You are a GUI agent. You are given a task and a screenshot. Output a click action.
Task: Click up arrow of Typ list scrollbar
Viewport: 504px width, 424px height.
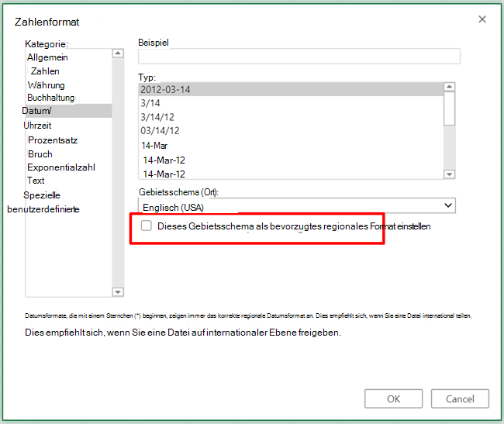pyautogui.click(x=450, y=86)
